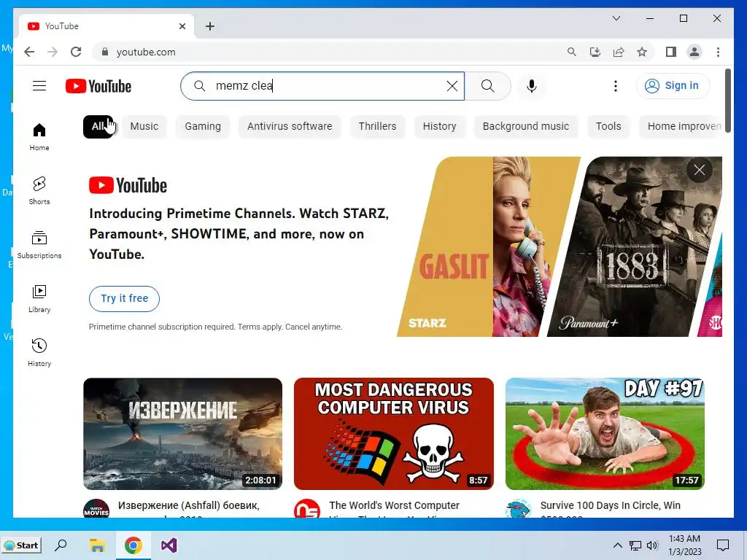Clear the search box with X

(x=452, y=86)
